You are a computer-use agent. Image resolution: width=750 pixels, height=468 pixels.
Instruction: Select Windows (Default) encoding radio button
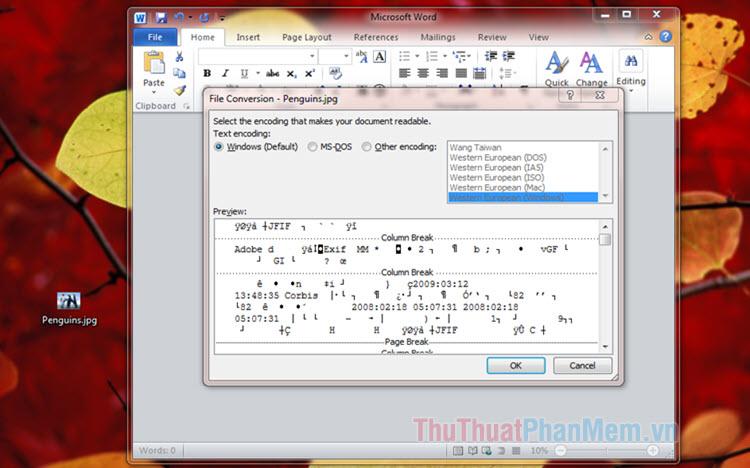point(219,147)
